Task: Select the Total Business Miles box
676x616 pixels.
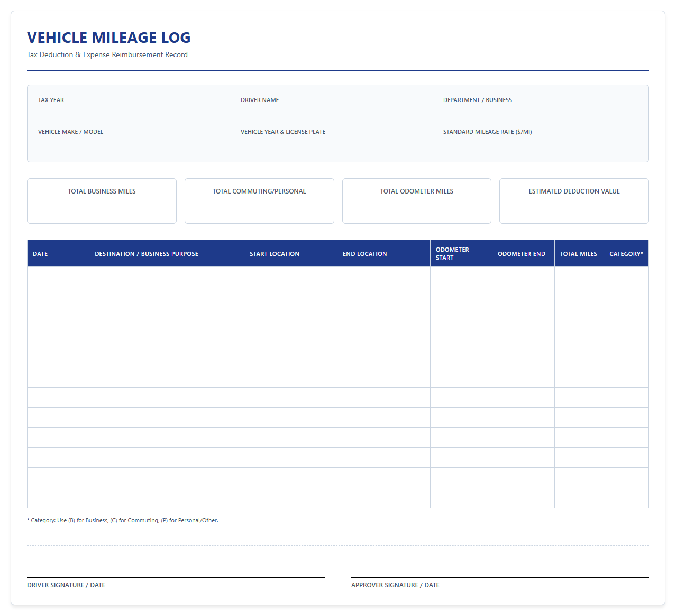Action: (102, 201)
